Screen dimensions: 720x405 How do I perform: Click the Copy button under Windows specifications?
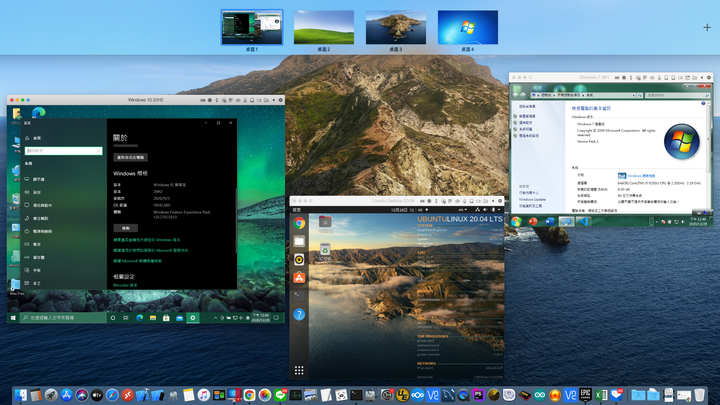(125, 228)
